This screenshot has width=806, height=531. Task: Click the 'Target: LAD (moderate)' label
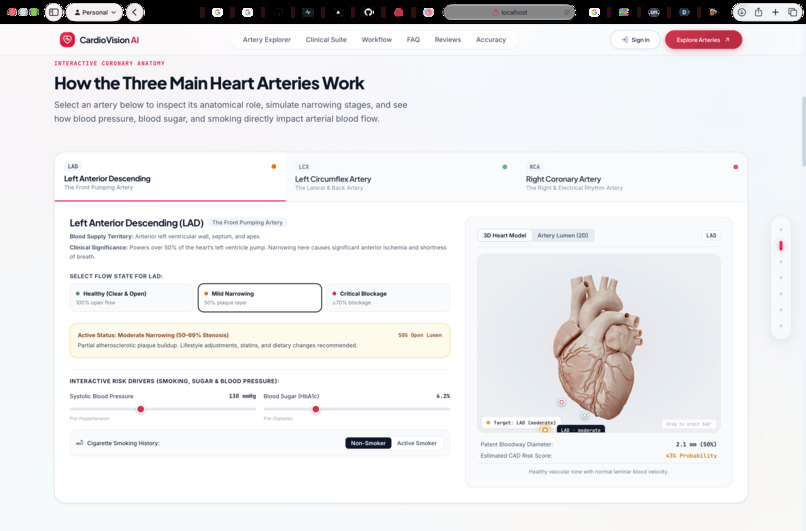(x=521, y=423)
